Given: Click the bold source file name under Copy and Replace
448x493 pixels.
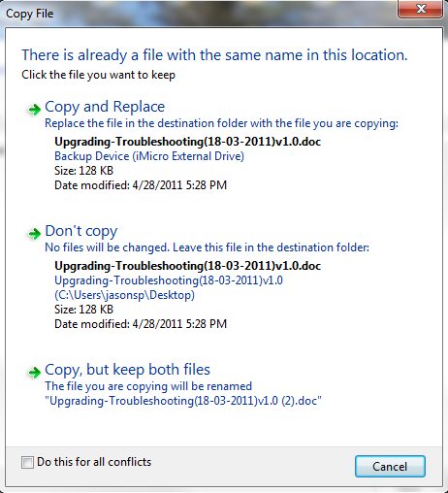Looking at the screenshot, I should (187, 142).
